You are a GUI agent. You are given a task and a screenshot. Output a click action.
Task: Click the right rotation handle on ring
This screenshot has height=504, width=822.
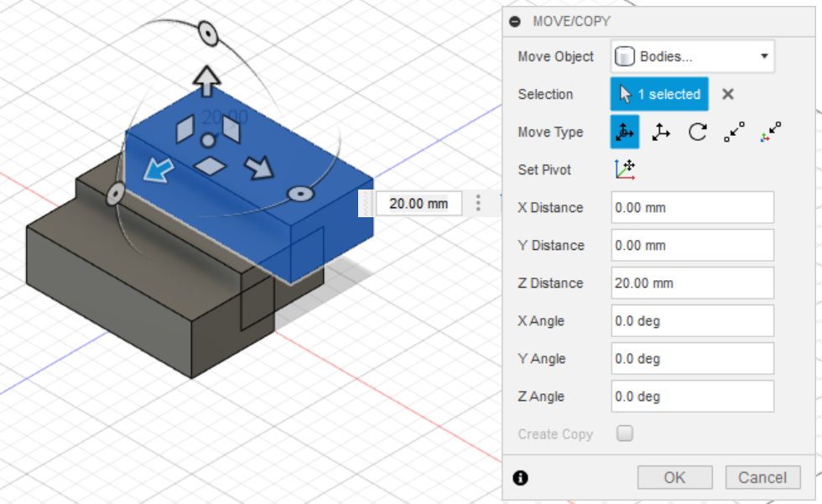301,194
